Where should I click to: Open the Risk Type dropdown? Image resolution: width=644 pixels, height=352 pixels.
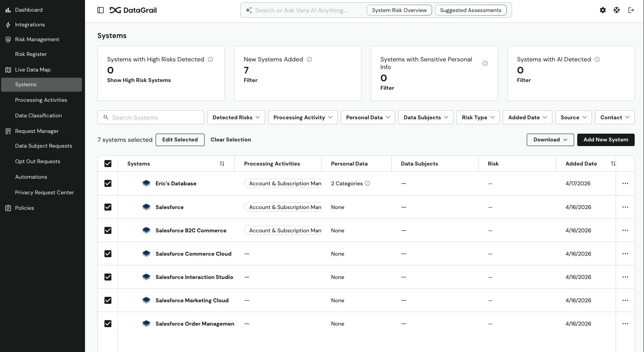[x=478, y=117]
